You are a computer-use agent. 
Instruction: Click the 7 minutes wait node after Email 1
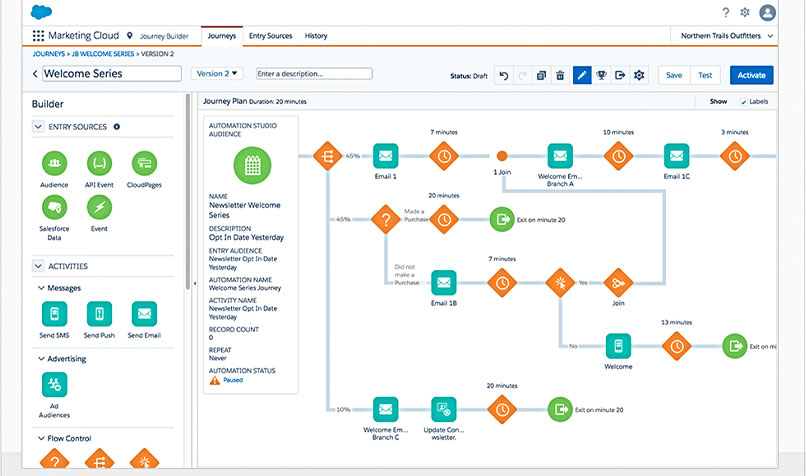pyautogui.click(x=444, y=156)
